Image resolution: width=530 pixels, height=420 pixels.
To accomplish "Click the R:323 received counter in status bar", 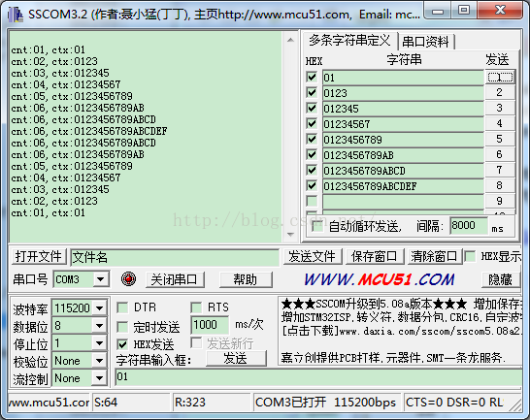I will pos(212,403).
